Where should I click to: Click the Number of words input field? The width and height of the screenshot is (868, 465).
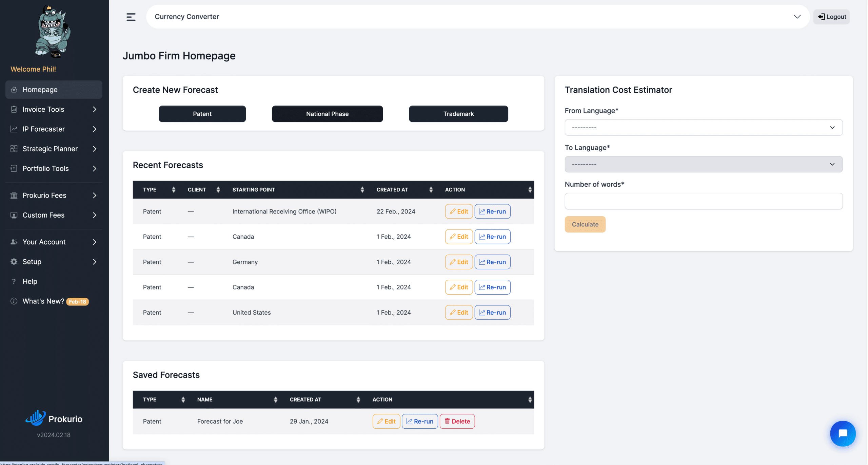(x=704, y=201)
